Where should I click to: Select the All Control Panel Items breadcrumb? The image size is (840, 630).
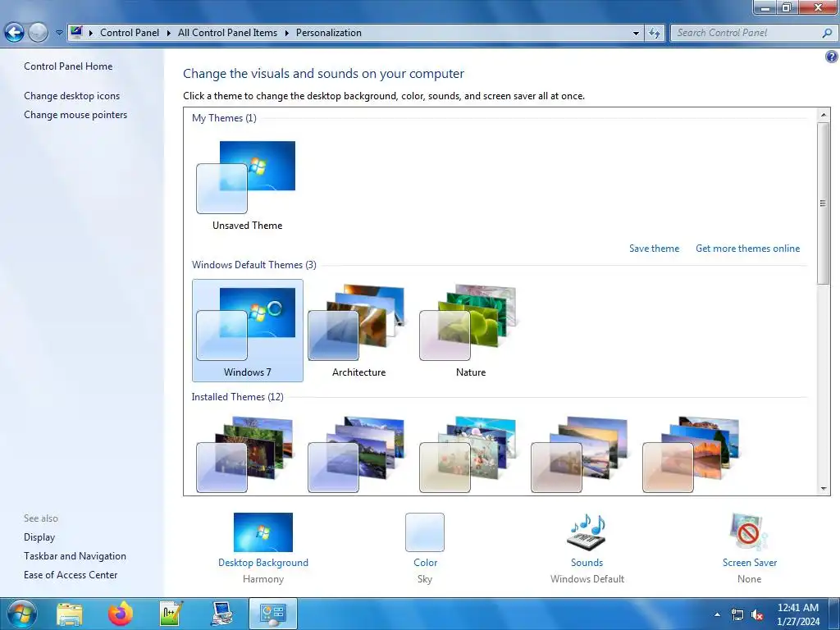coord(227,33)
